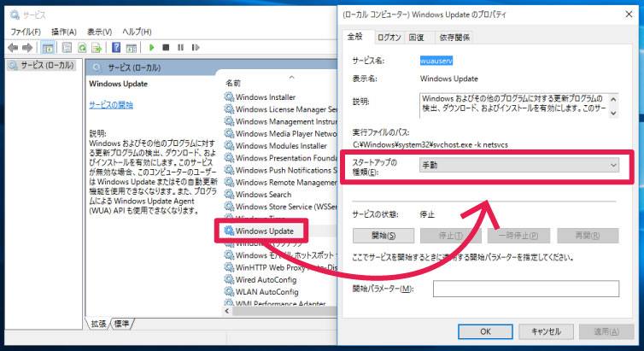The width and height of the screenshot is (644, 351).
Task: Switch to the 依存関係 tab
Action: [x=454, y=38]
